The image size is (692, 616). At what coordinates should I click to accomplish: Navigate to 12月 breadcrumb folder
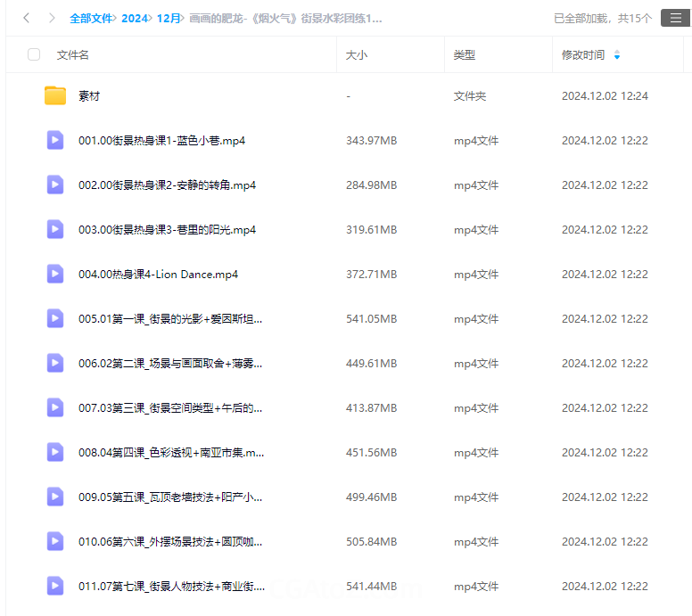click(168, 18)
